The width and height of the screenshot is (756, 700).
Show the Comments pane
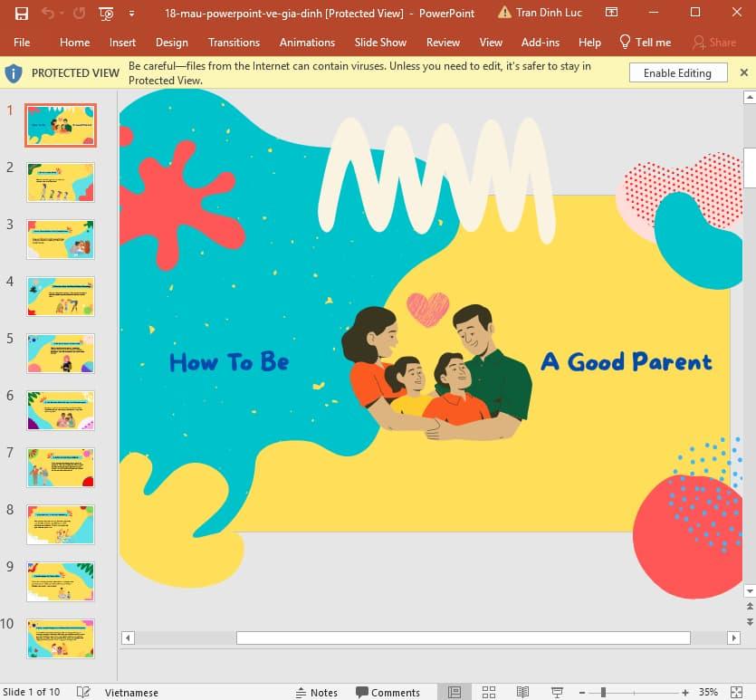389,692
